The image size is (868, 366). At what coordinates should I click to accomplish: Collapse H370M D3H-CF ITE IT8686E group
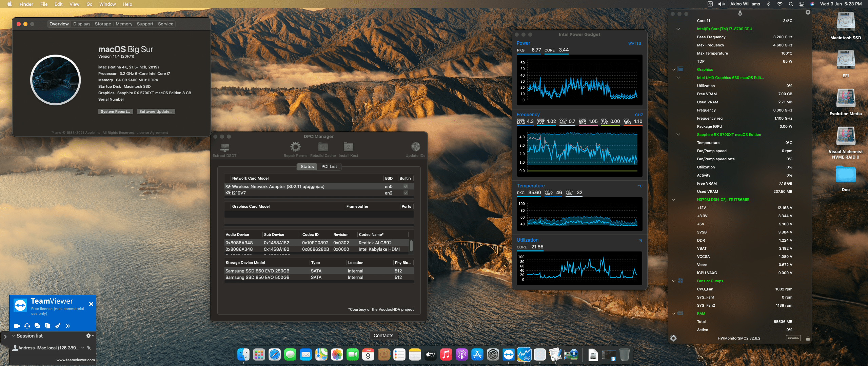pyautogui.click(x=674, y=200)
